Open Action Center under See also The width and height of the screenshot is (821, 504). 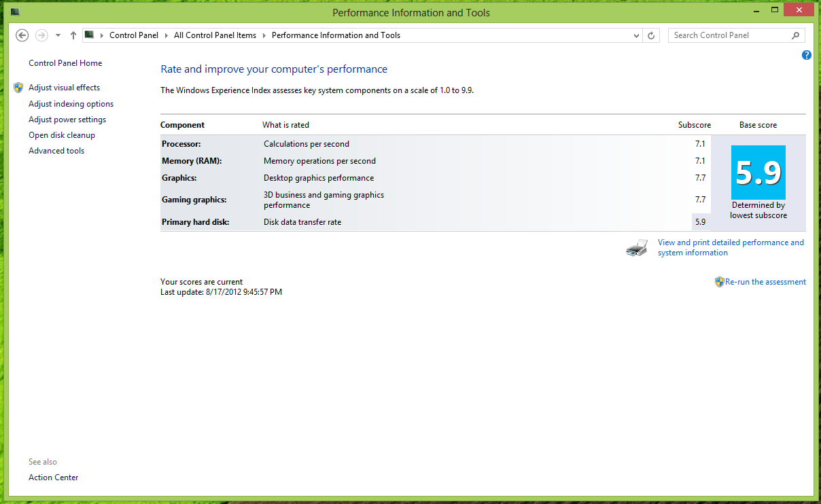(54, 478)
